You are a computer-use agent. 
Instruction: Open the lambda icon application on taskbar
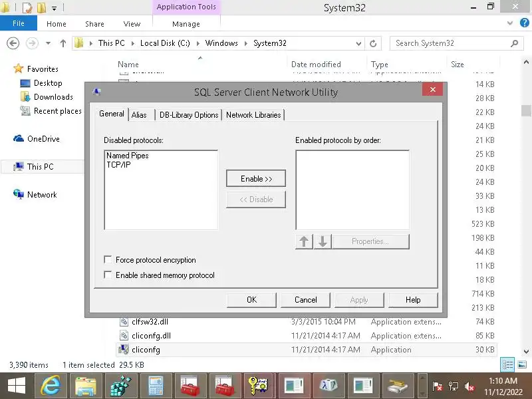pos(328,386)
